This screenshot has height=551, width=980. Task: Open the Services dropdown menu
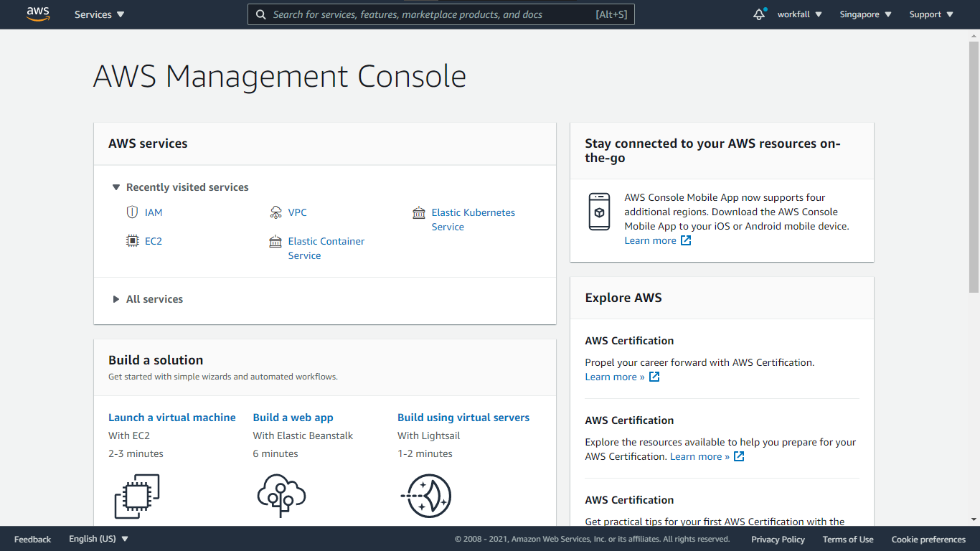point(99,14)
